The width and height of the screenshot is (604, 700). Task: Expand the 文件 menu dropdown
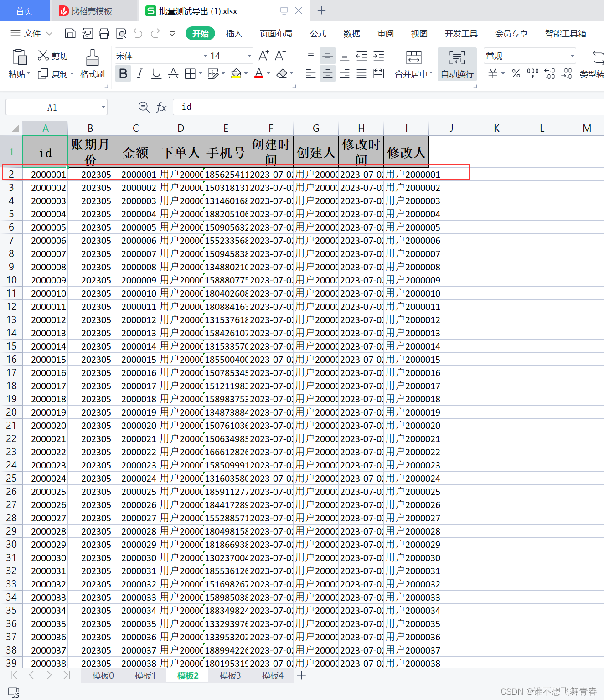[x=50, y=33]
